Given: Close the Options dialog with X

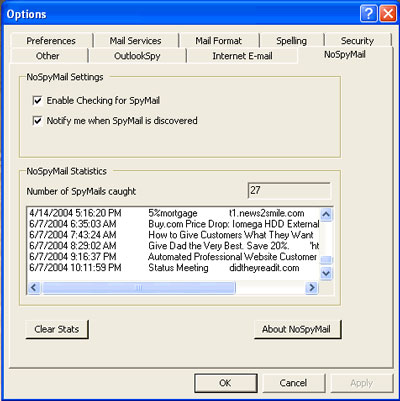Looking at the screenshot, I should point(388,14).
